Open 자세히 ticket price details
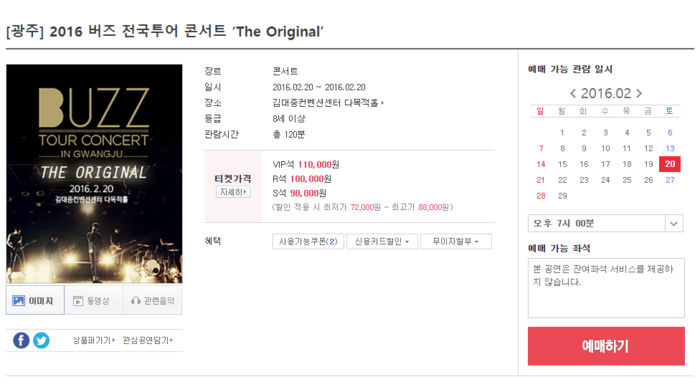 (233, 192)
